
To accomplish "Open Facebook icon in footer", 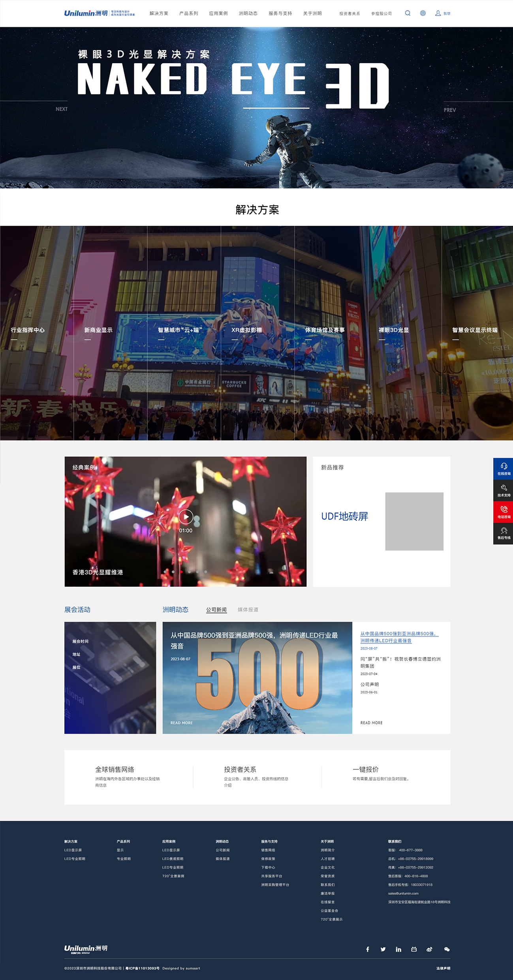I will [367, 949].
